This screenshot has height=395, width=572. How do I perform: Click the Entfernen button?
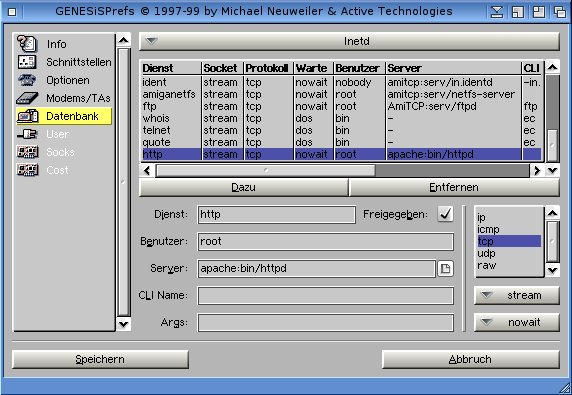coord(454,187)
